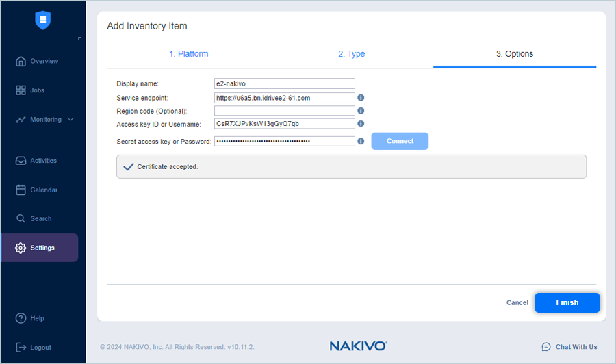This screenshot has width=616, height=364.
Task: Expand the Monitoring chevron arrow
Action: [70, 119]
